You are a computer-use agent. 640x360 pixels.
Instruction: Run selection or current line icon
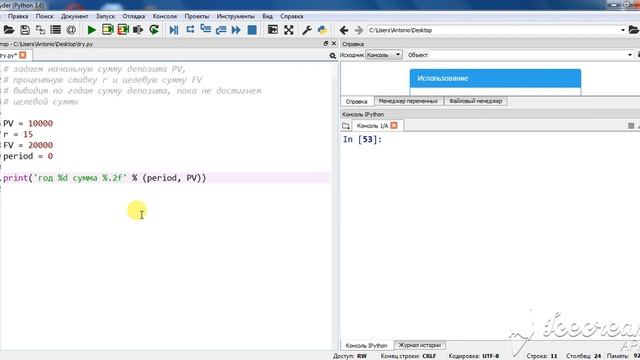coord(138,30)
